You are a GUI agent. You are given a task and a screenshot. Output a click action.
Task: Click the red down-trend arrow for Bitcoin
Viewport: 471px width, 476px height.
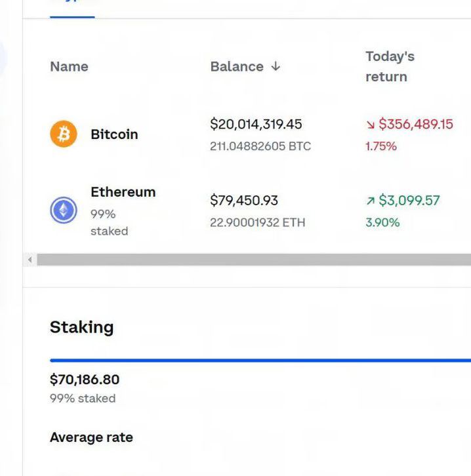[x=371, y=125]
